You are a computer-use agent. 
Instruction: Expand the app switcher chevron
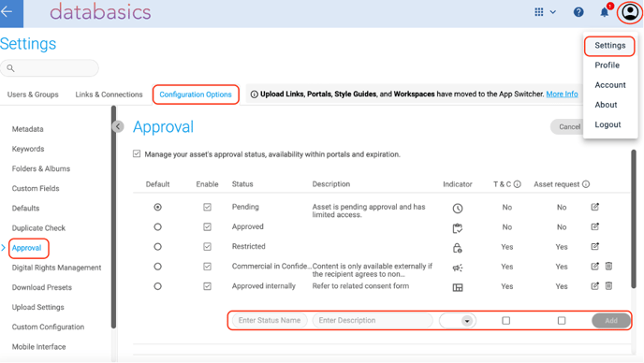[x=553, y=12]
